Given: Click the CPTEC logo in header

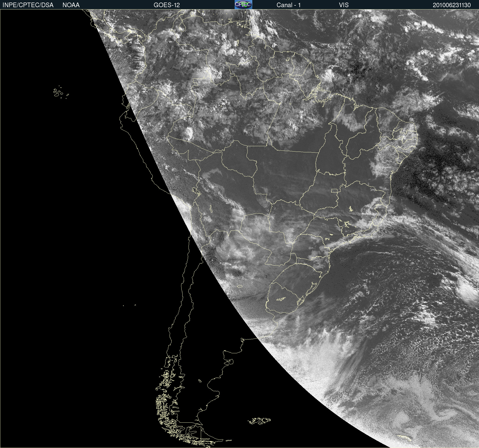Looking at the screenshot, I should click(243, 5).
